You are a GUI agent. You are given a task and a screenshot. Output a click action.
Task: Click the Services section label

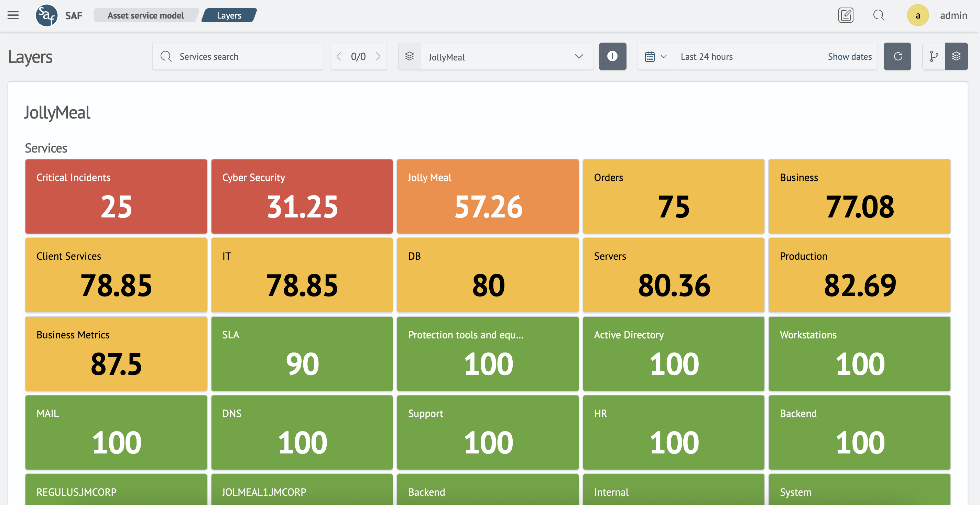coord(46,148)
